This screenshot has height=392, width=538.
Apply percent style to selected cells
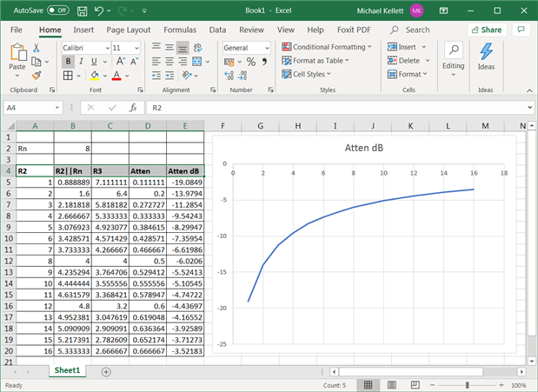pos(250,62)
